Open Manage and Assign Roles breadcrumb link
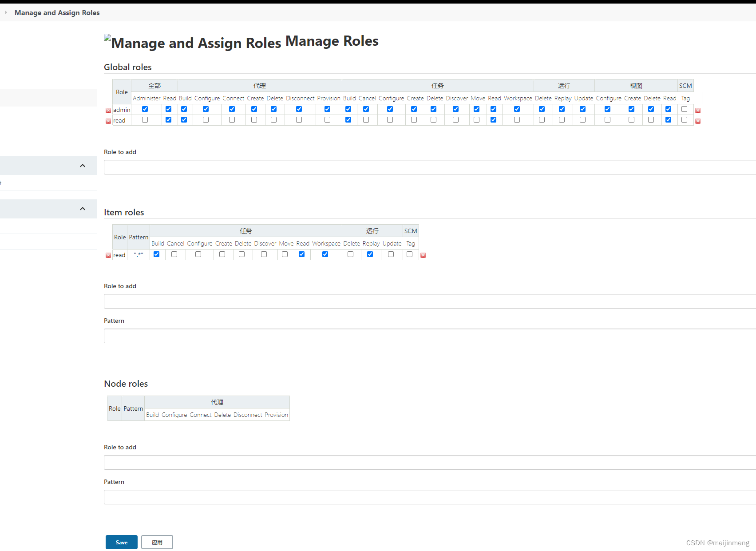 (x=57, y=12)
